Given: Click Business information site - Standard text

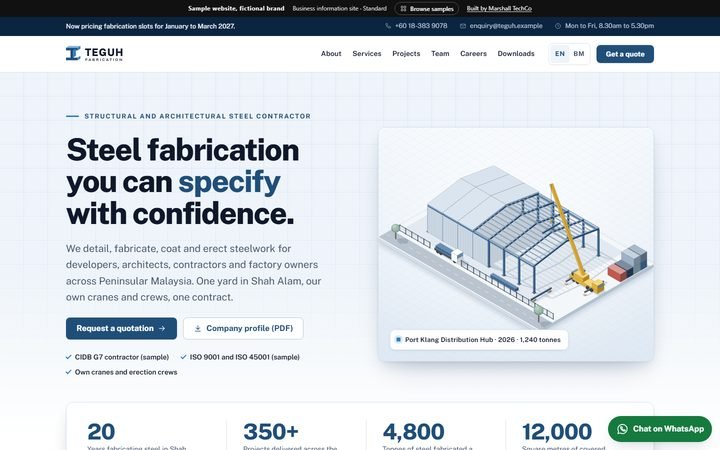Looking at the screenshot, I should 339,9.
